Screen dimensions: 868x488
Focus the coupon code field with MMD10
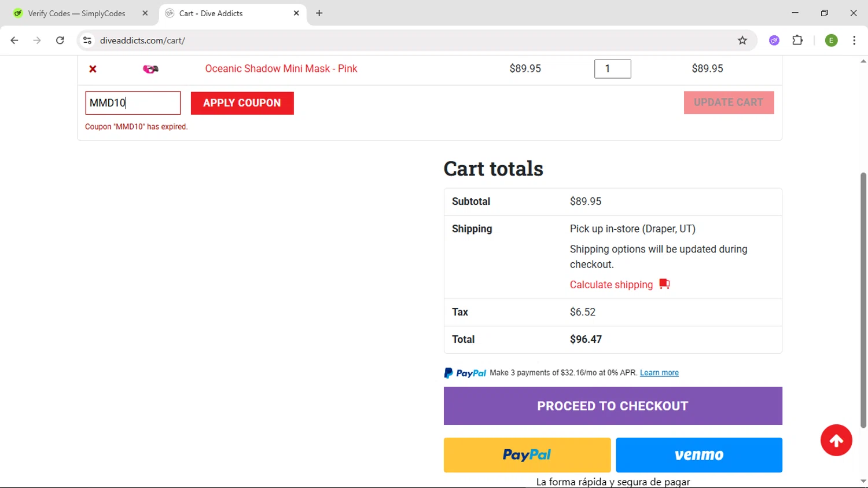(133, 103)
